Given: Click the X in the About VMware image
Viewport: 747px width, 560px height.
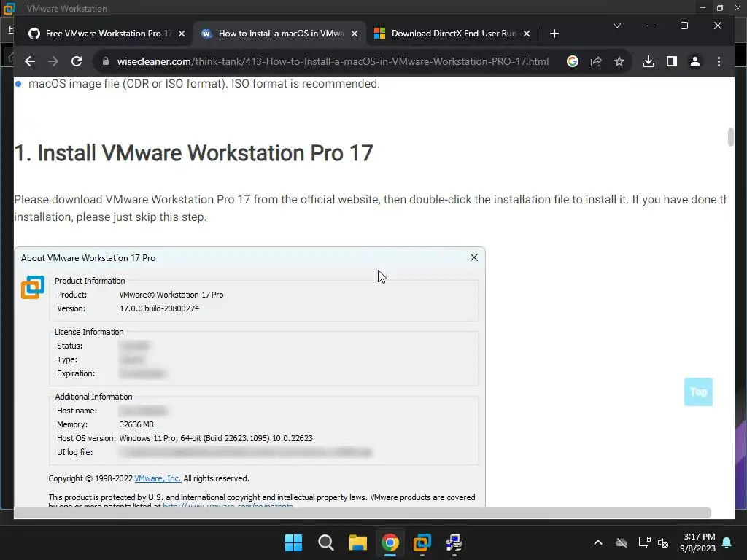Looking at the screenshot, I should tap(474, 257).
